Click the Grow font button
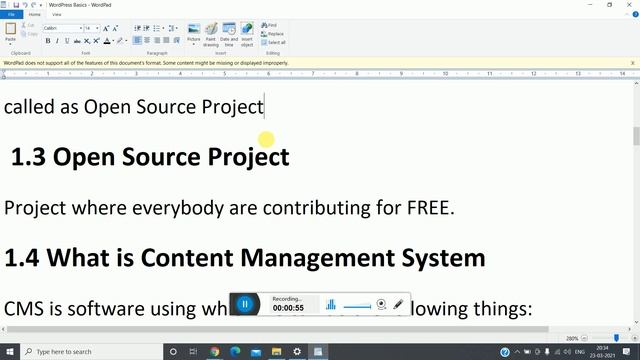The image size is (640, 360). [106, 28]
